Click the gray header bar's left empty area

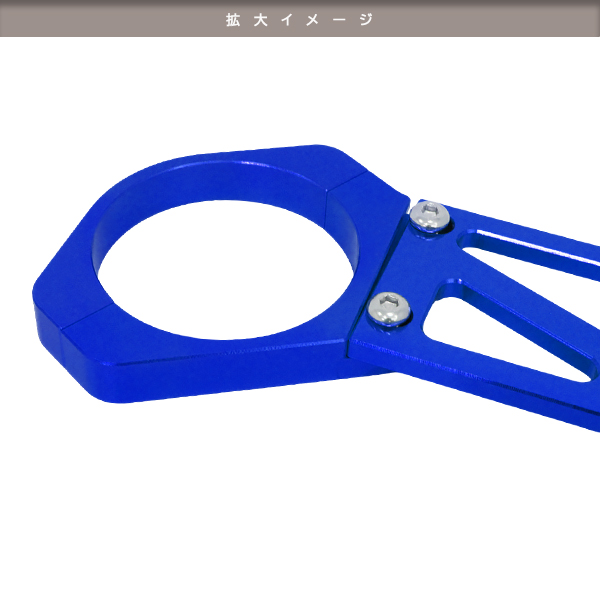point(100,19)
